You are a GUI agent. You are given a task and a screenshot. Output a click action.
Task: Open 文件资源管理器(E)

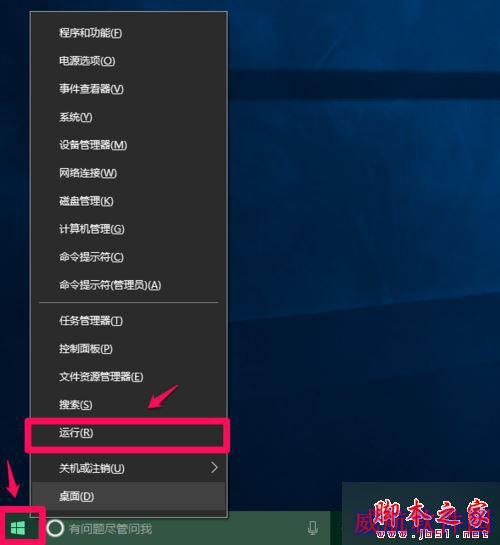click(x=129, y=377)
